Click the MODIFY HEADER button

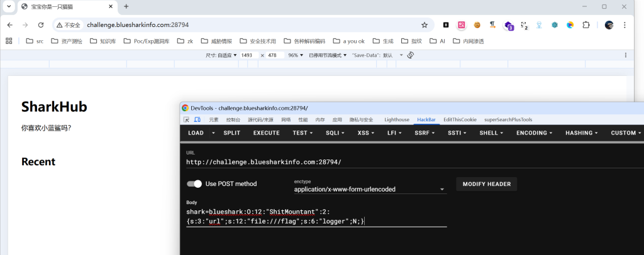(486, 184)
